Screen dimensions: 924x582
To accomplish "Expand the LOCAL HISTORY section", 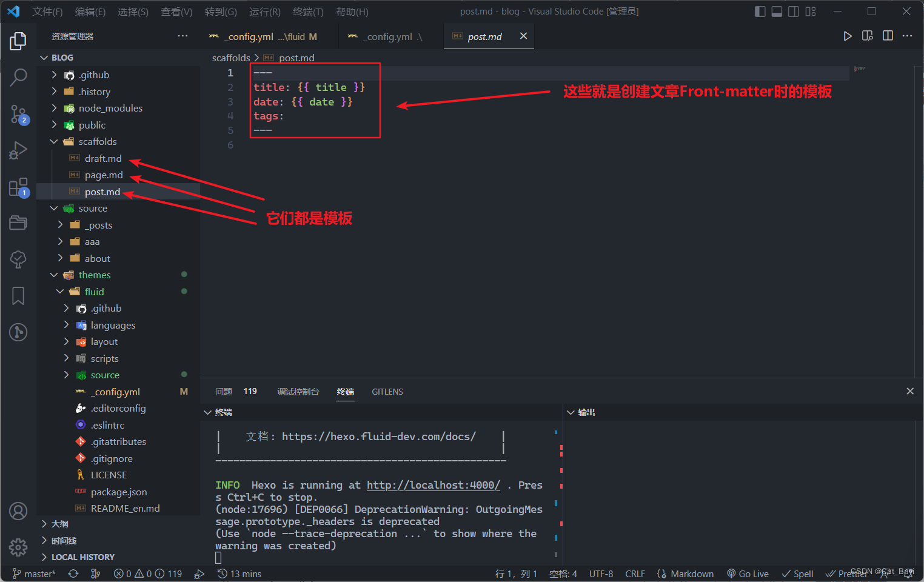I will pyautogui.click(x=118, y=557).
